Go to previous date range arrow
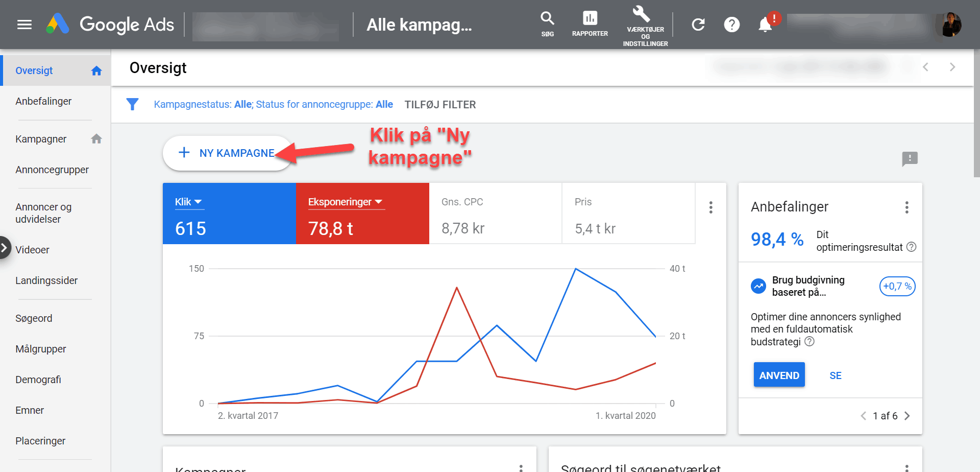 click(x=925, y=67)
